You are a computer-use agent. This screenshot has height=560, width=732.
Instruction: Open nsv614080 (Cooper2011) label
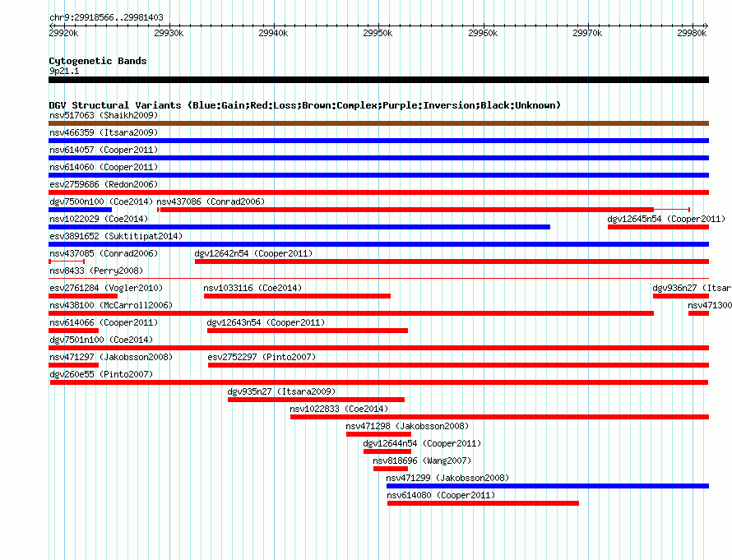click(x=441, y=495)
